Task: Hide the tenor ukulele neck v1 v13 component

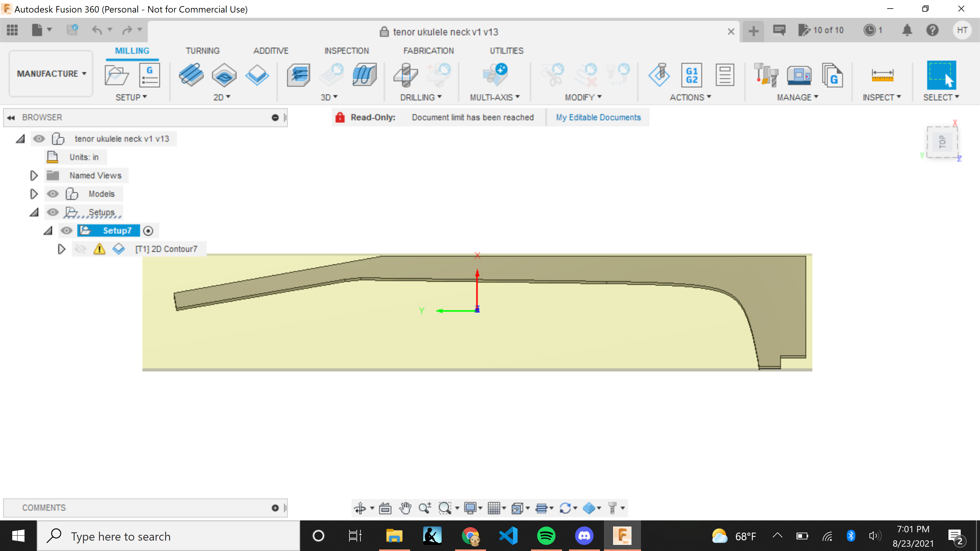Action: coord(39,139)
